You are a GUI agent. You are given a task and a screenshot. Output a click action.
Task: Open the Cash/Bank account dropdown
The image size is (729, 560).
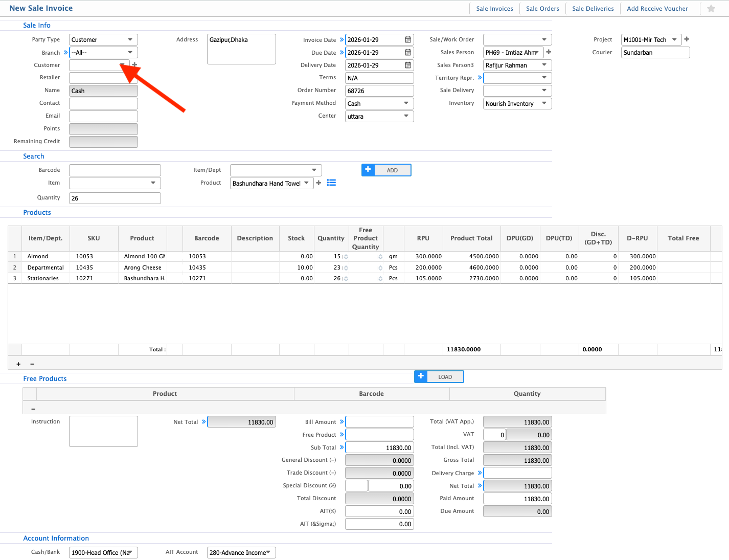click(130, 552)
